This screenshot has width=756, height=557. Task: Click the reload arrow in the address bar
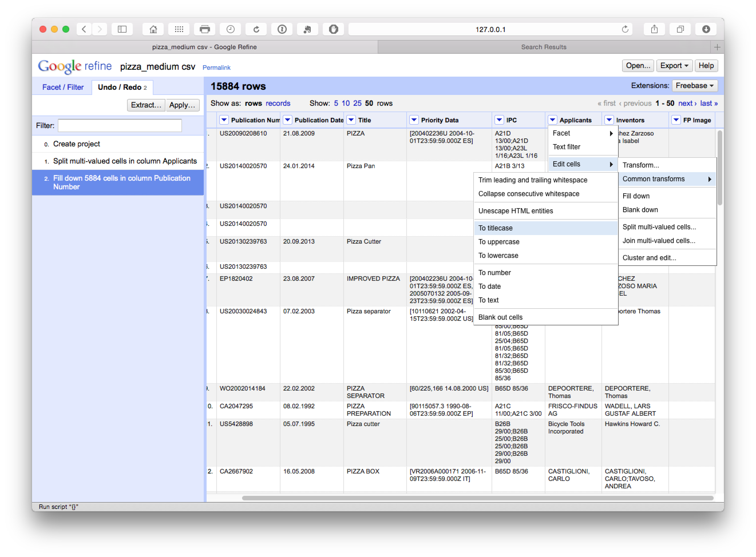625,29
